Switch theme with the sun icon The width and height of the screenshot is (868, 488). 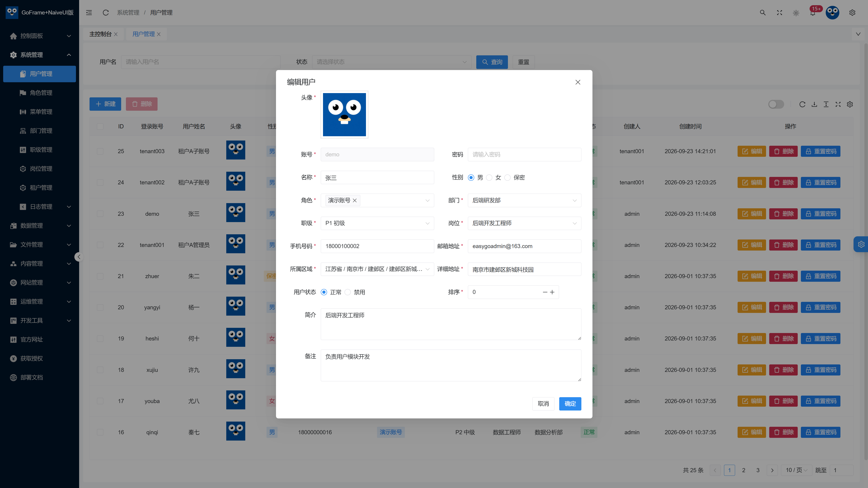(796, 13)
